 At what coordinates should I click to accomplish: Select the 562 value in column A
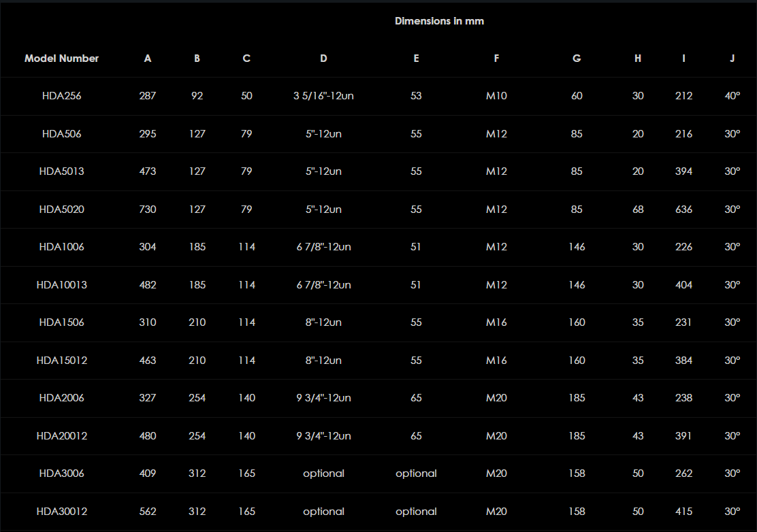tap(148, 512)
